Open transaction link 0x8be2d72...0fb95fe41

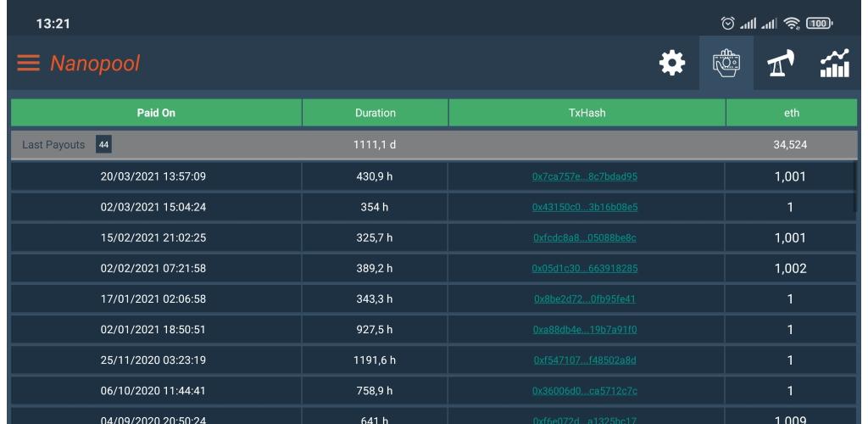[585, 298]
